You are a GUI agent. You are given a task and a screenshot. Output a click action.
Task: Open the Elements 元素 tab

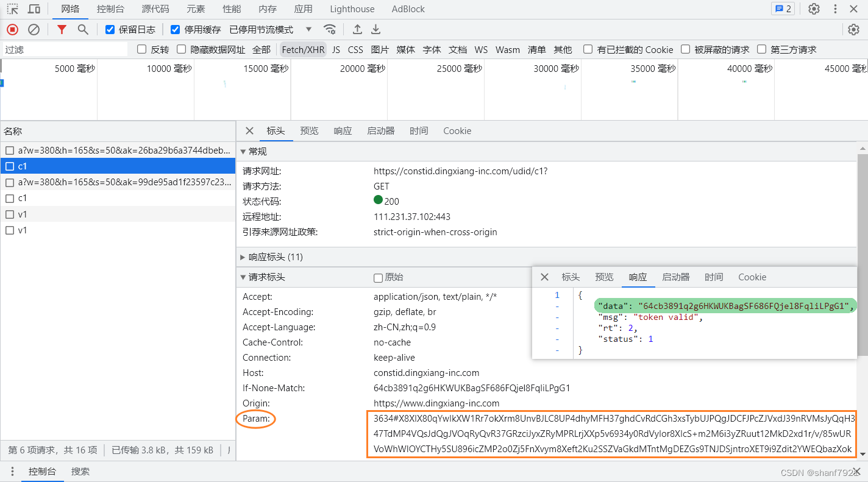point(196,9)
